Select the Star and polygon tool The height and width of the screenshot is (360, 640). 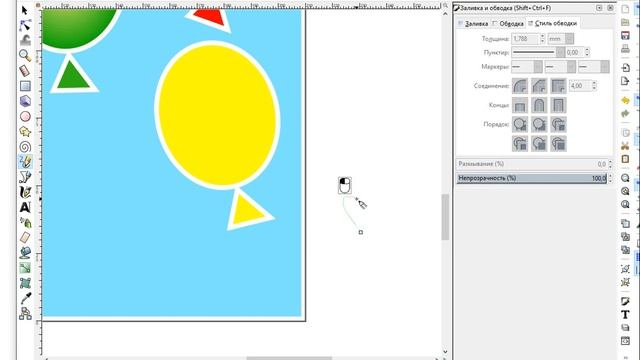25,131
